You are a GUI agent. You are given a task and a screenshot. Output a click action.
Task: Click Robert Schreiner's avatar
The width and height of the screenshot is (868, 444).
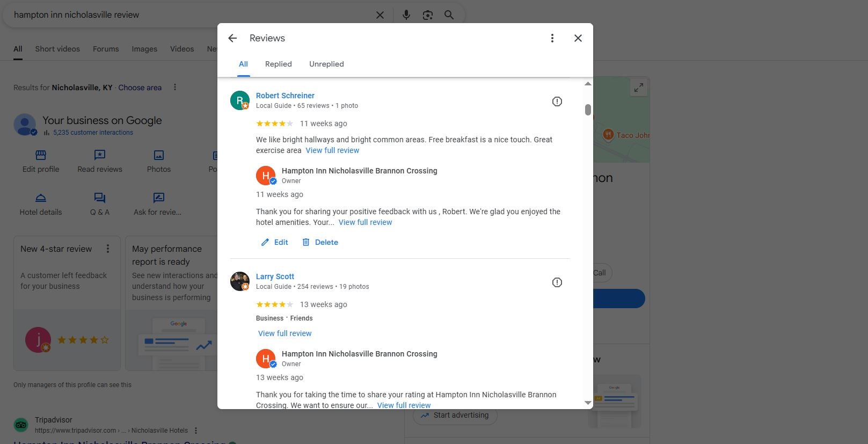coord(240,100)
